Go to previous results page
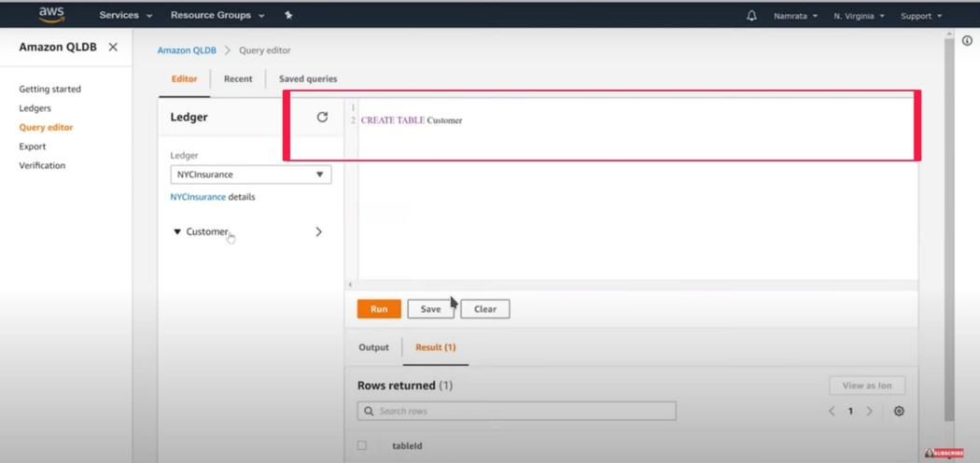 (x=832, y=411)
